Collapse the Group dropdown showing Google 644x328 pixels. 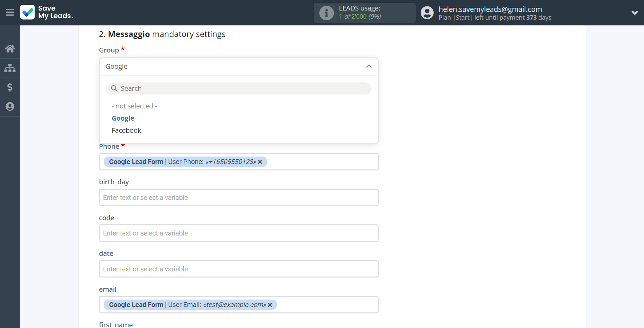point(238,66)
